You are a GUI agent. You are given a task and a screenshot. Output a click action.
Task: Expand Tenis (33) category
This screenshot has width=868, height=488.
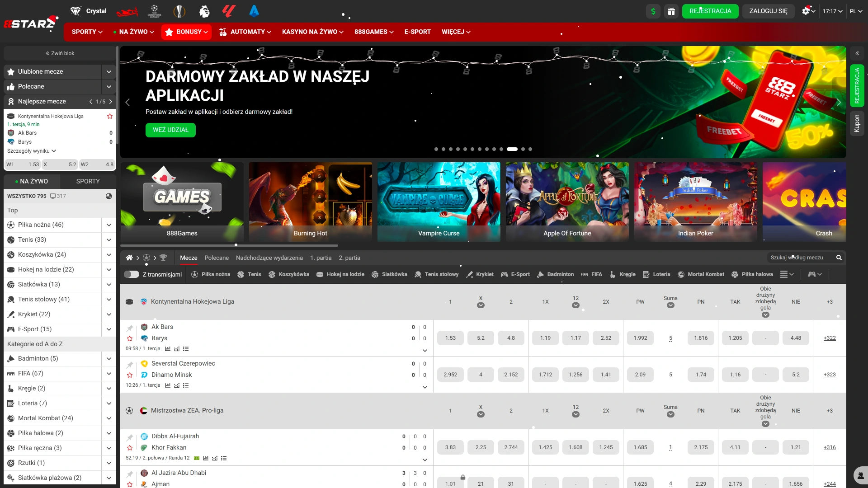(109, 239)
